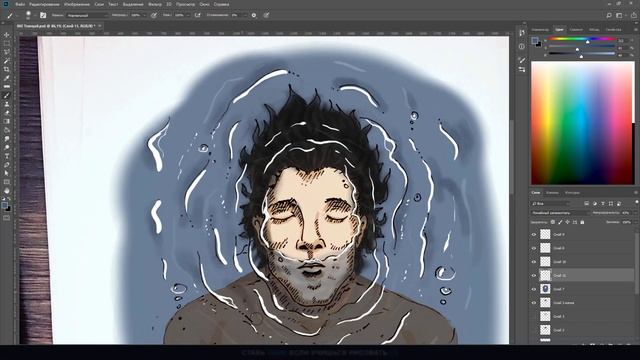Click the pressure-for-opacity pen icon

[x=154, y=15]
